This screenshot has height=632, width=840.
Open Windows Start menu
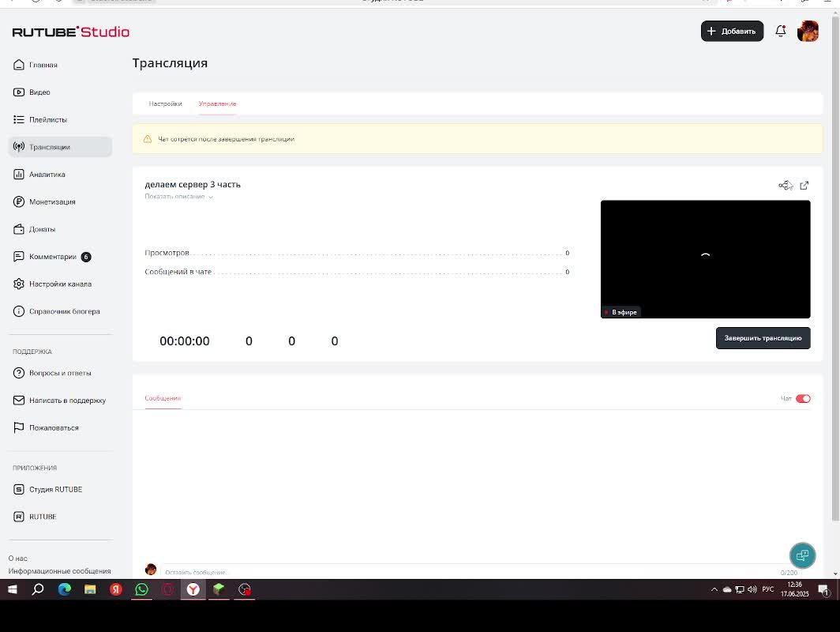(x=13, y=589)
